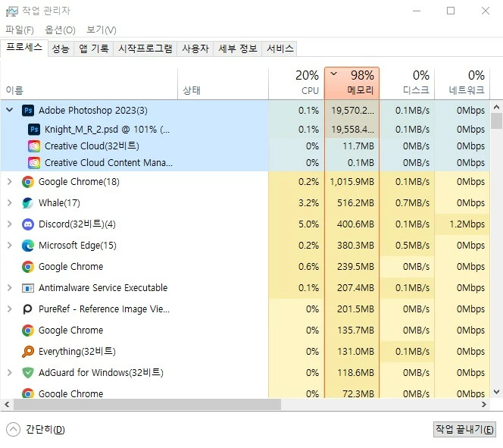Viewport: 503px width, 448px height.
Task: Sort by the 디스크 column header
Action: (407, 83)
